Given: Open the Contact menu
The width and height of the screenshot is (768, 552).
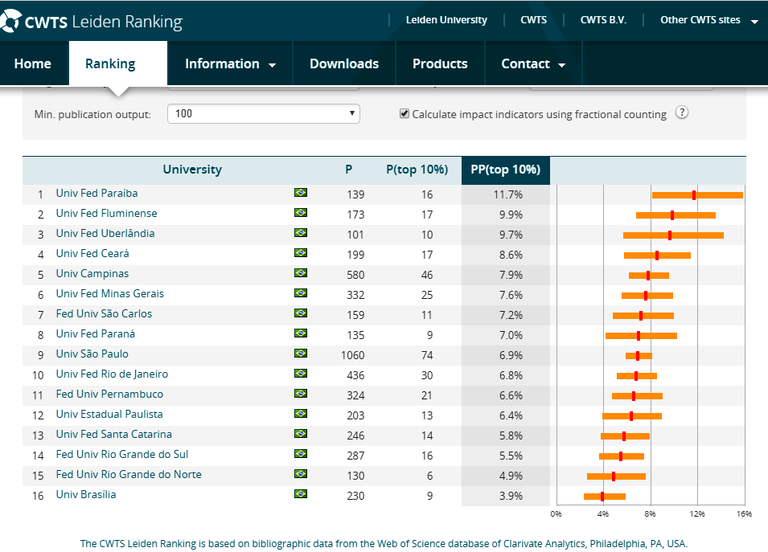Looking at the screenshot, I should click(x=533, y=64).
